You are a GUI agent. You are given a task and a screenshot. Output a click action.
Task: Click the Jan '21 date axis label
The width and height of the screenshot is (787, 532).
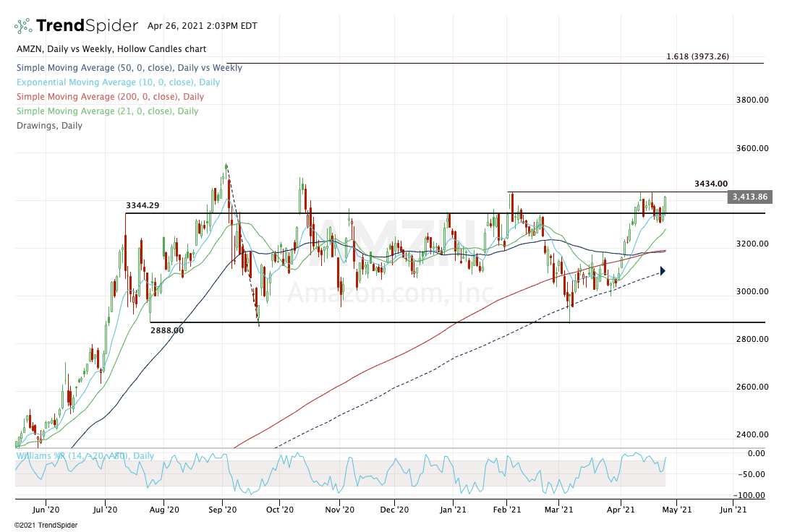[453, 510]
